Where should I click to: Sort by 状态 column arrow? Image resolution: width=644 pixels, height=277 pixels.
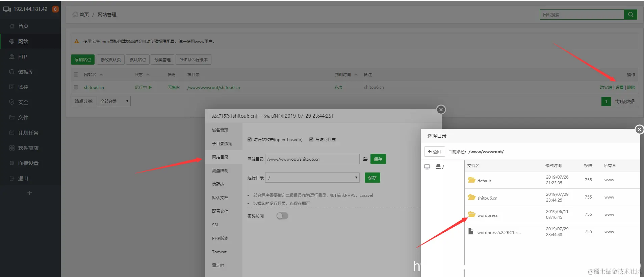[x=148, y=74]
